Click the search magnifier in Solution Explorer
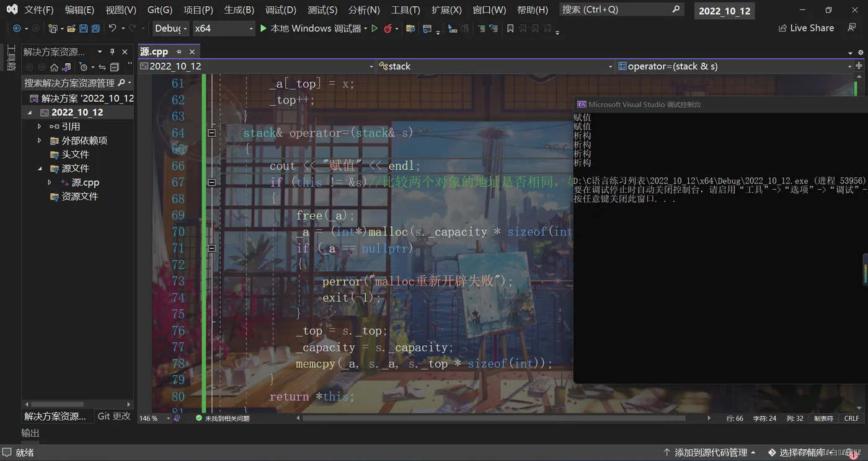The image size is (868, 461). point(122,82)
